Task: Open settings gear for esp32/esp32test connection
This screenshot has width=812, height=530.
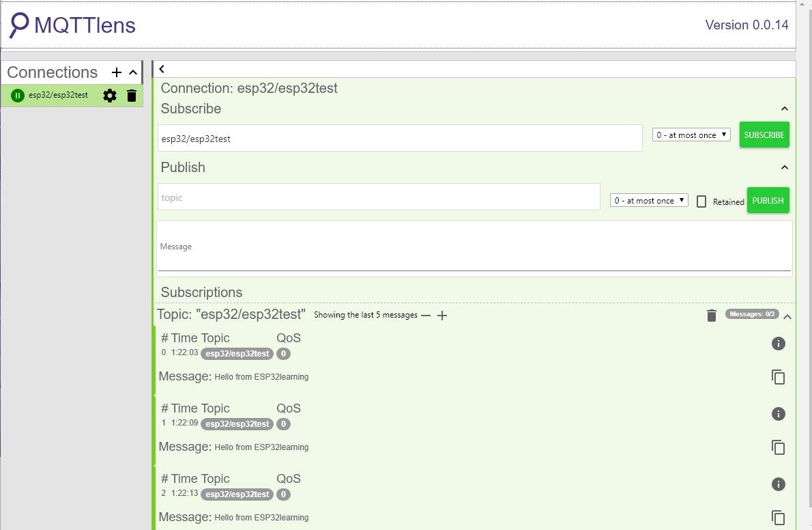Action: coord(110,96)
